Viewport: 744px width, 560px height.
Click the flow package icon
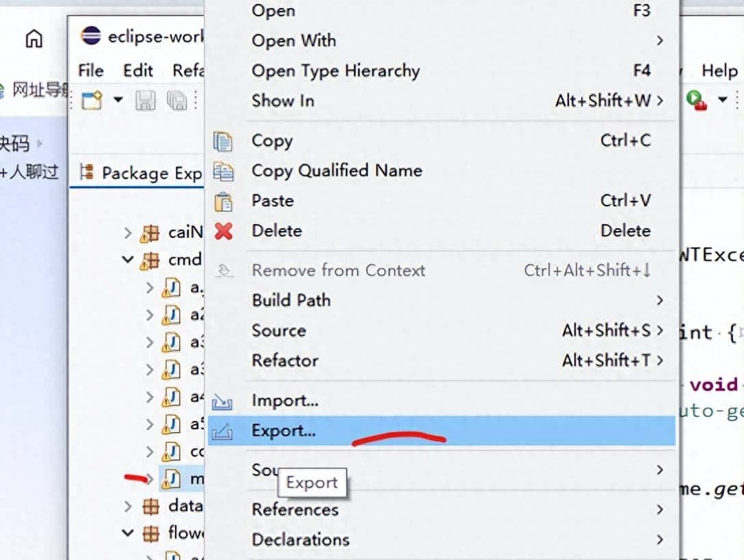(x=150, y=534)
